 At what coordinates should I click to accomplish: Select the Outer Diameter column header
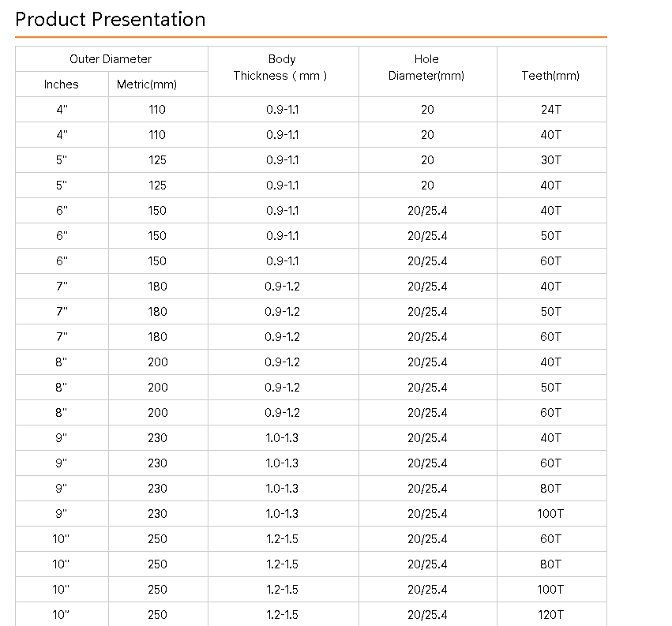[111, 59]
